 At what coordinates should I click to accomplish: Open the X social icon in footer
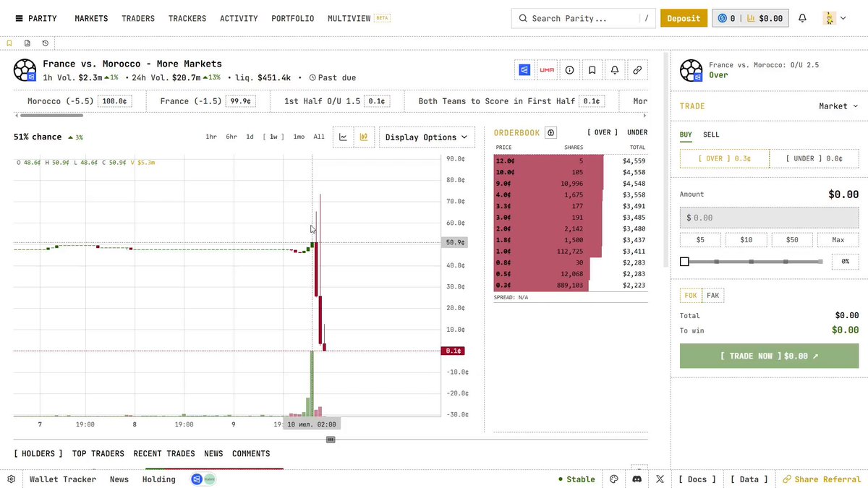[x=660, y=479]
